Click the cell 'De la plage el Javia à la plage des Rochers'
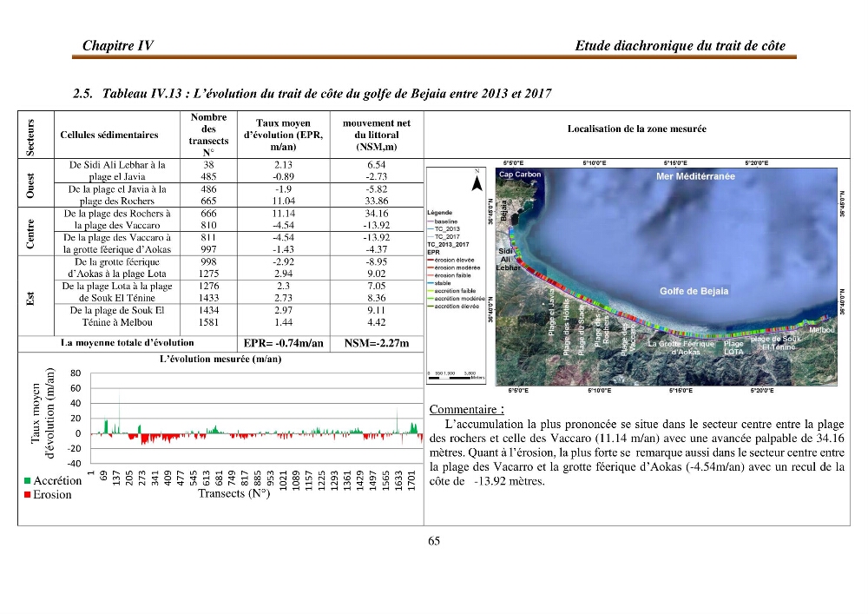Image resolution: width=868 pixels, height=614 pixels. coord(117,195)
